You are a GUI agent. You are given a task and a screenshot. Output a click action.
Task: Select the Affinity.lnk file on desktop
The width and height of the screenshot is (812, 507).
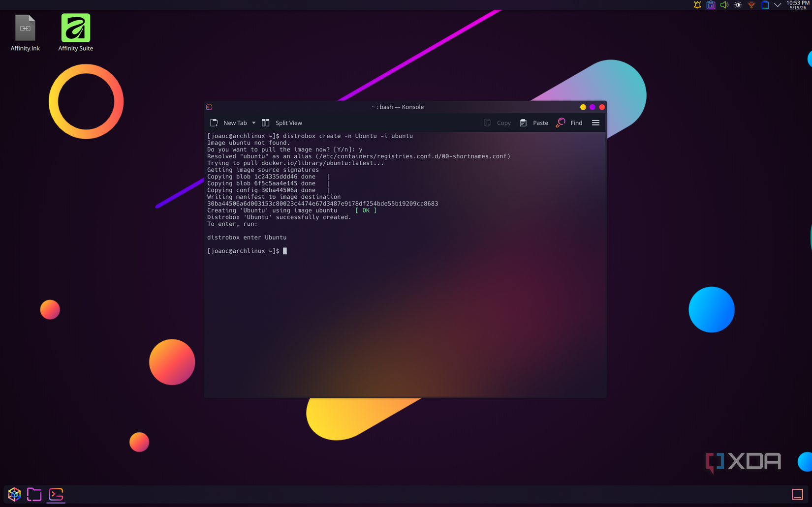tap(25, 32)
